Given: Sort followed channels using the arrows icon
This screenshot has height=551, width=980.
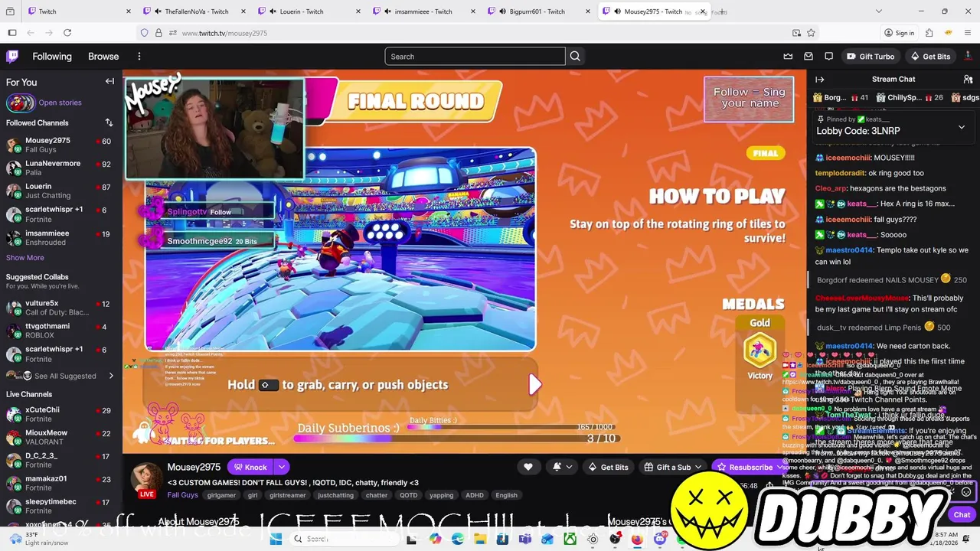Looking at the screenshot, I should click(109, 122).
